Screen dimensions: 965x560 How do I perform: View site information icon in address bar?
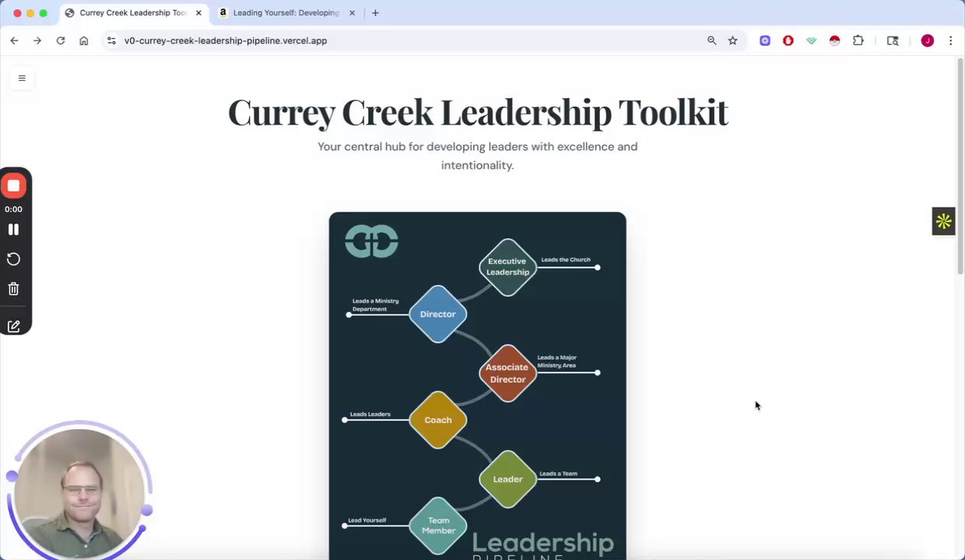coord(111,40)
